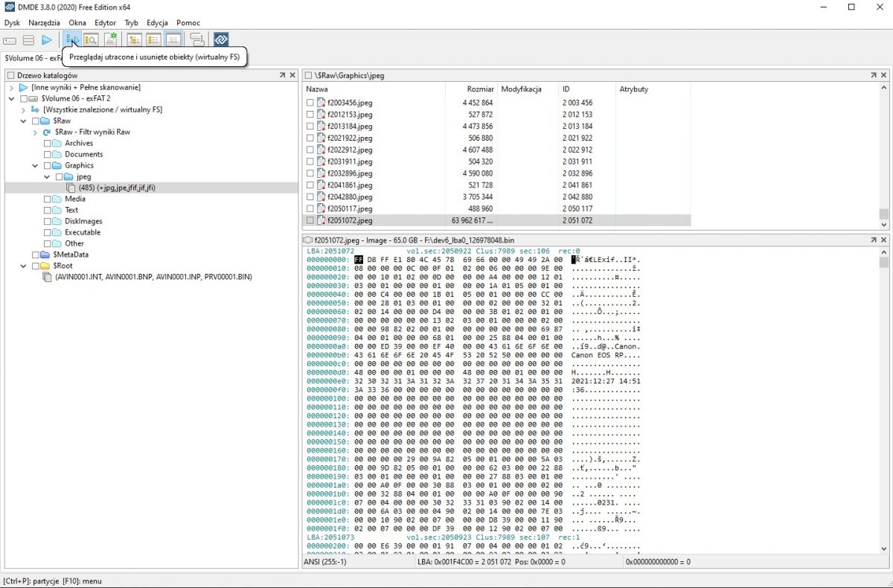
Task: Open the Pomoc menu
Action: click(x=188, y=22)
